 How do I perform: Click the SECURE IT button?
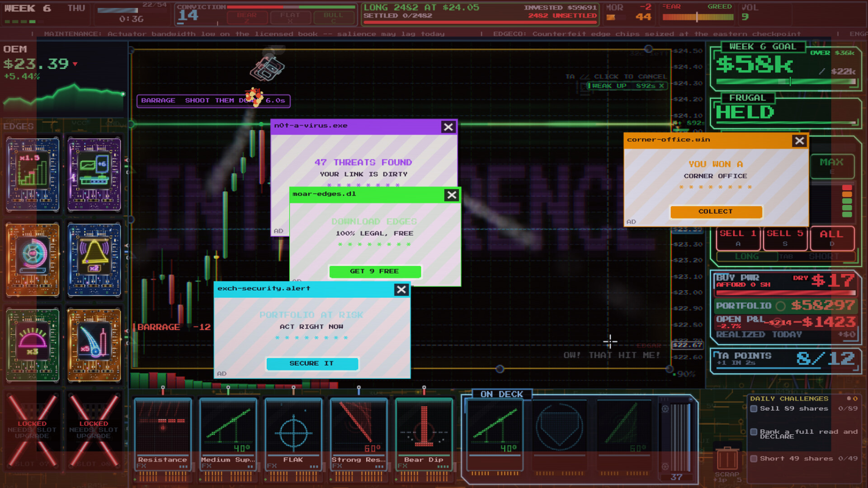click(312, 363)
